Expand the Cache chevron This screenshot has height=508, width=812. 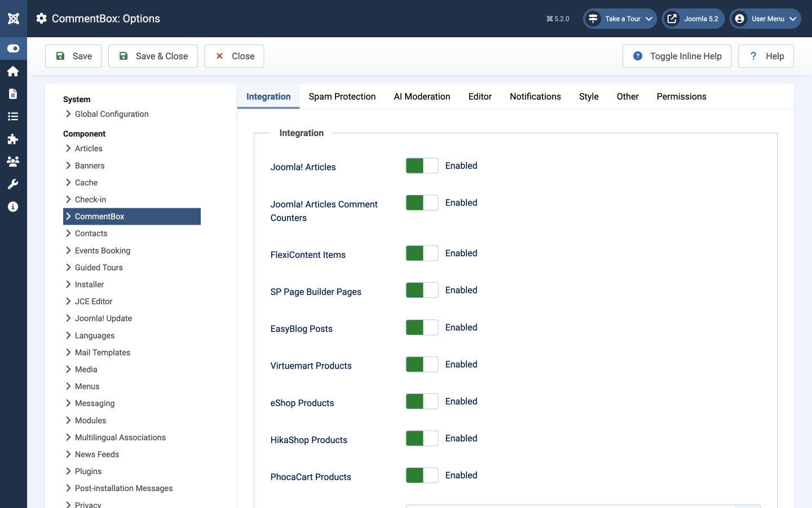[x=68, y=182]
